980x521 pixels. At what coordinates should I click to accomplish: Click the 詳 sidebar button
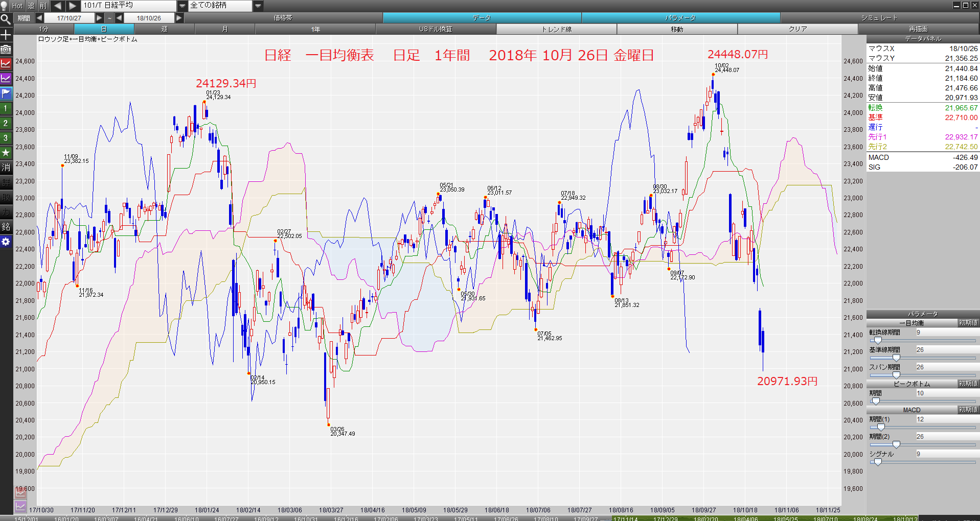coord(6,182)
